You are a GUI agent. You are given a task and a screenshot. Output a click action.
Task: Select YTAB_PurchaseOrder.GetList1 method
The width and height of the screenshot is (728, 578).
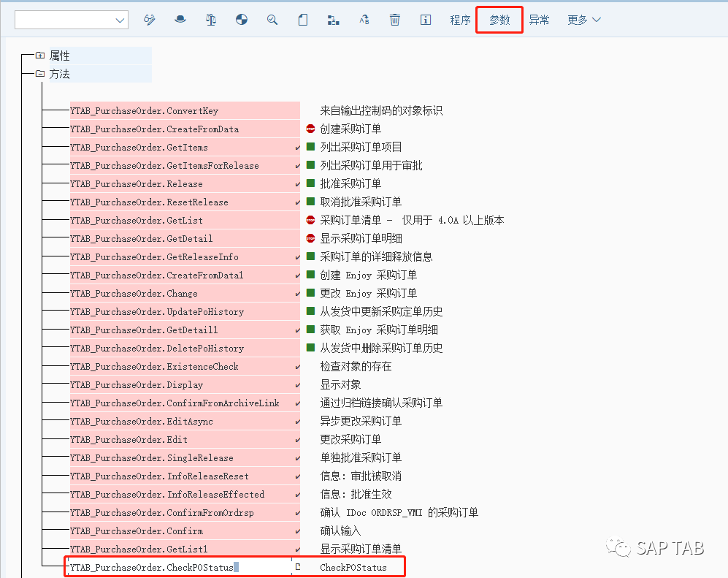pyautogui.click(x=185, y=550)
